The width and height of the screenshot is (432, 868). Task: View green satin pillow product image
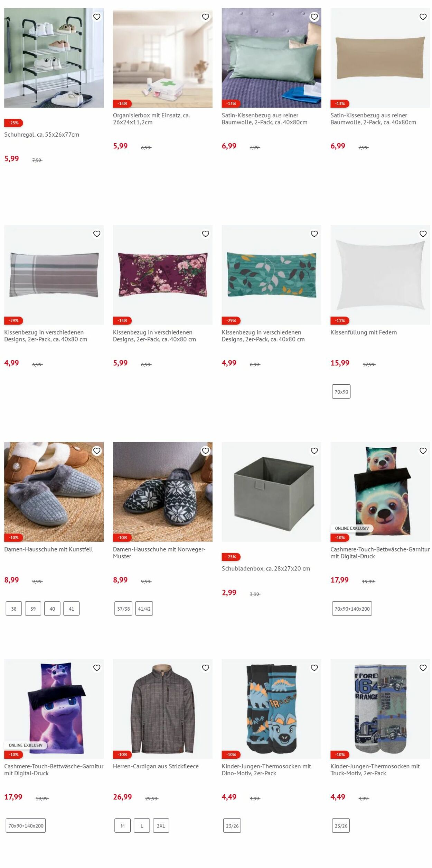tap(271, 58)
